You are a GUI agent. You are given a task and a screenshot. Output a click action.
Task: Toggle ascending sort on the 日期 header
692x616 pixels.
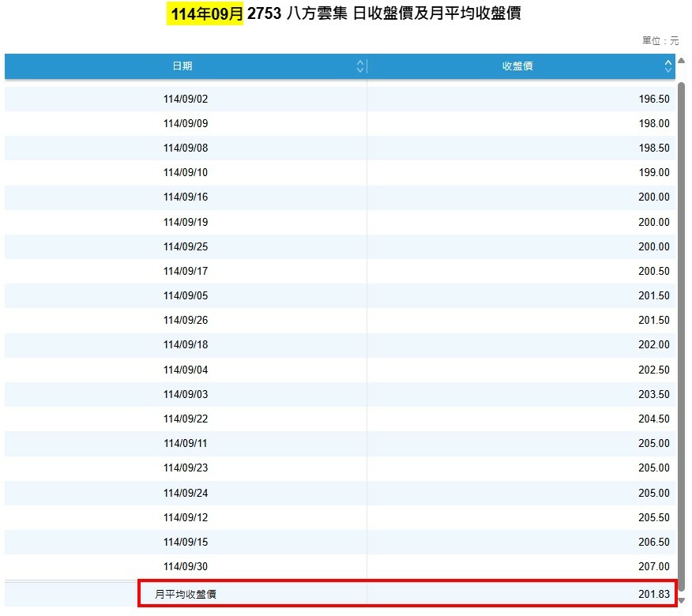tap(184, 66)
